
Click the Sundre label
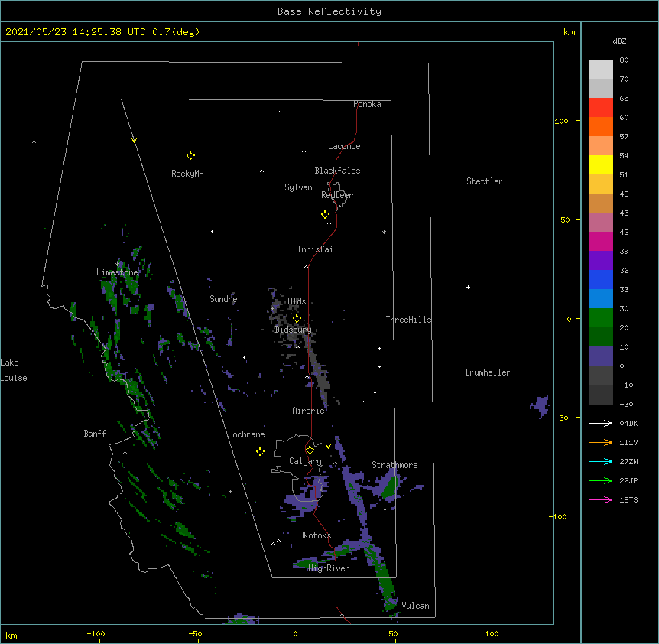coord(223,299)
